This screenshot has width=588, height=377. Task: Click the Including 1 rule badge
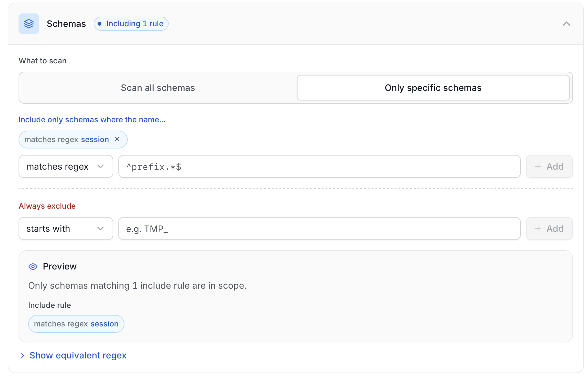click(x=131, y=24)
